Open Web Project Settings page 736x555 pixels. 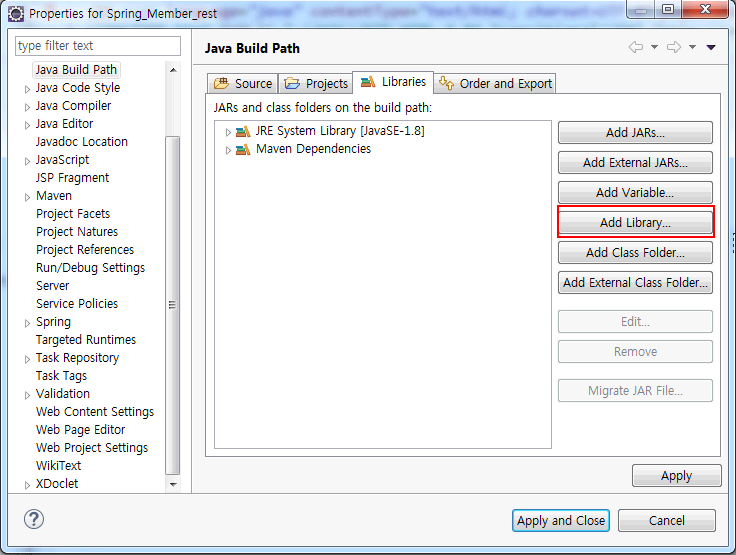pos(92,448)
